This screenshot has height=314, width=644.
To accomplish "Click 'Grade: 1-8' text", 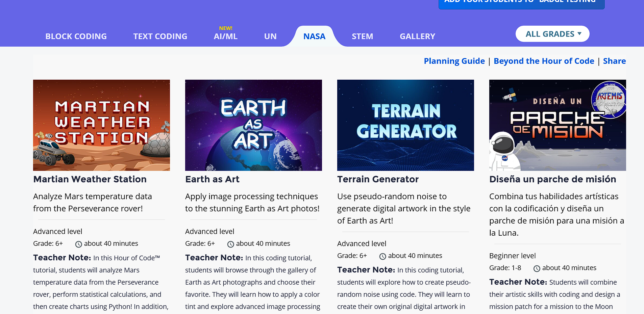I will coord(505,268).
